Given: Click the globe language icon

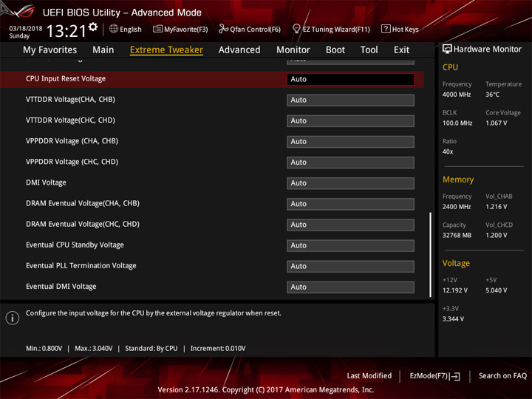Looking at the screenshot, I should coord(114,29).
